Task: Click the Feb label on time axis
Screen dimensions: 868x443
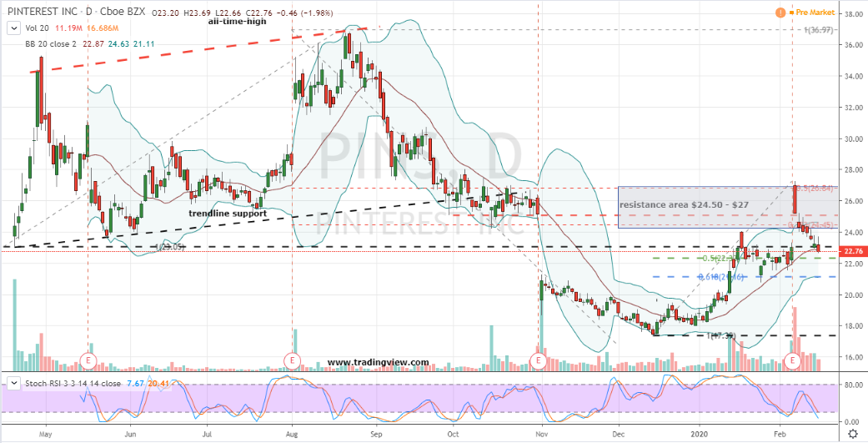Action: 780,435
